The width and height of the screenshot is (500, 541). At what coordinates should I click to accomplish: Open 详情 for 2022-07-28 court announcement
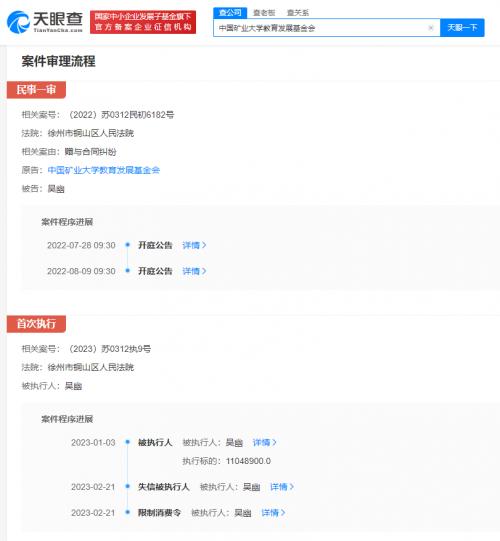pyautogui.click(x=194, y=245)
